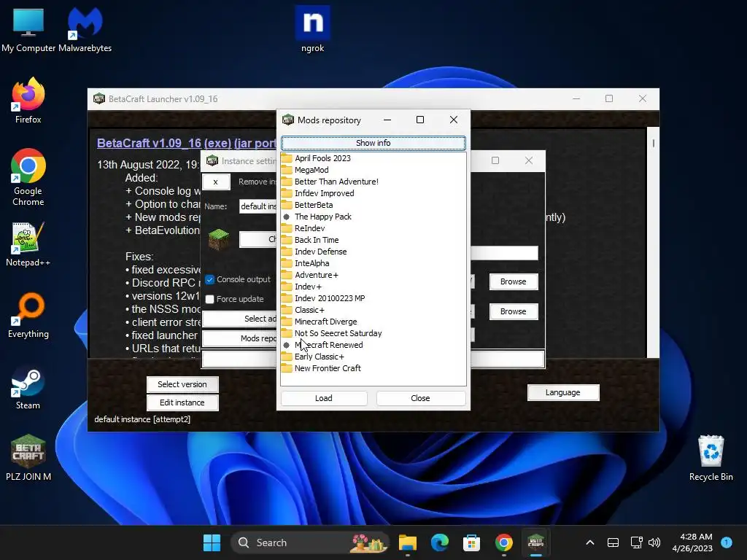Image resolution: width=747 pixels, height=560 pixels.
Task: Select The Happy Pack item
Action: [x=323, y=217]
